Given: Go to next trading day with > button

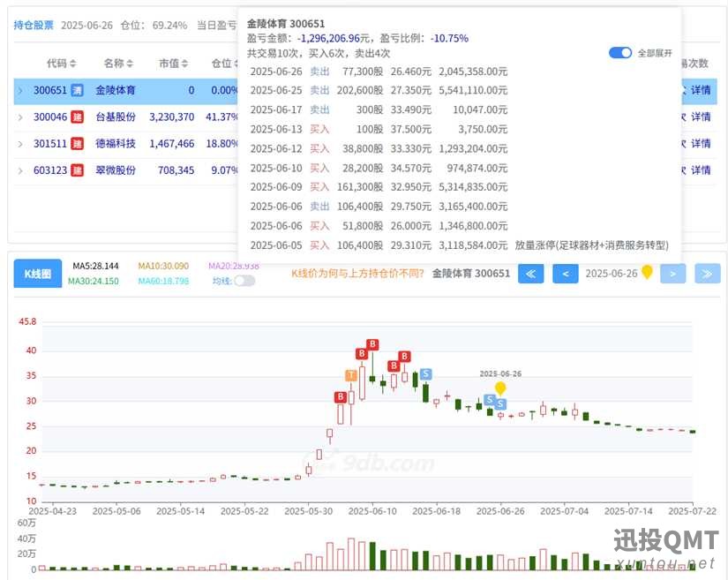Looking at the screenshot, I should 672,274.
